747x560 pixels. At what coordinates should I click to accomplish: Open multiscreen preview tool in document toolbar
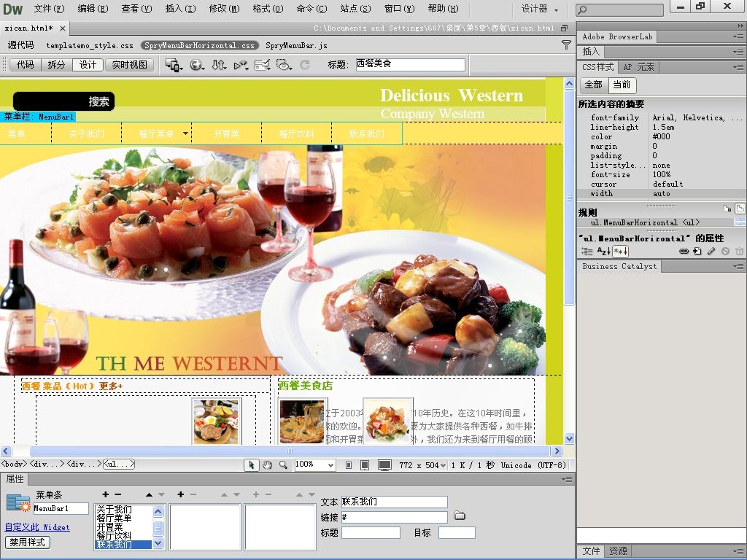[x=174, y=65]
